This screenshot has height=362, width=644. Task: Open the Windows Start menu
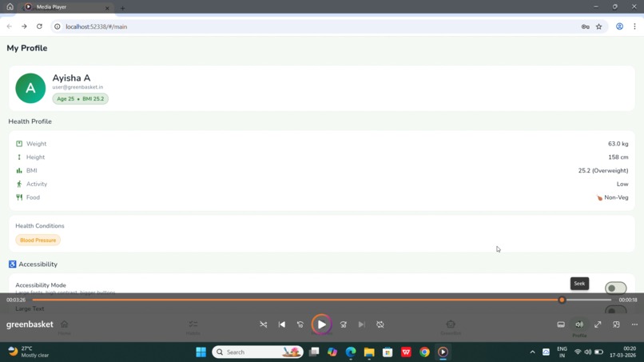(201, 352)
